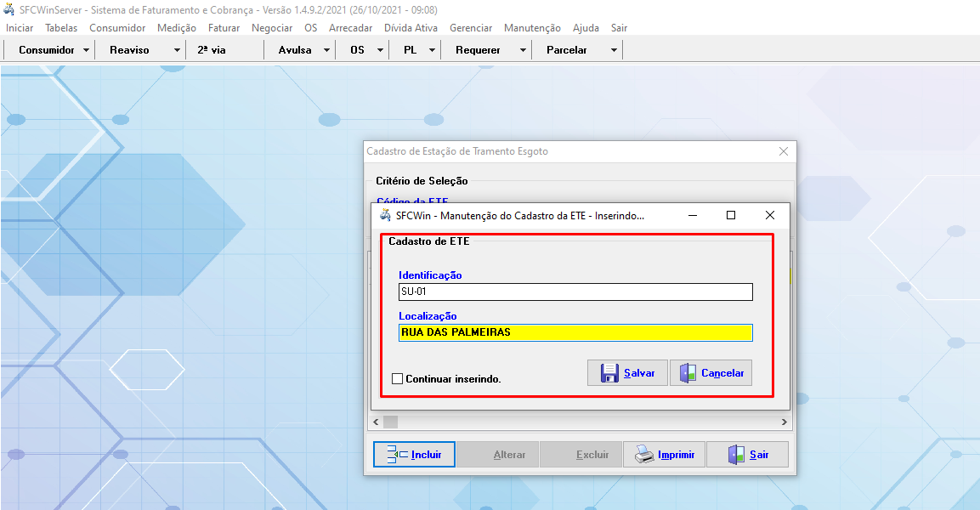Image resolution: width=980 pixels, height=510 pixels.
Task: Click the Incluir insert icon
Action: [x=397, y=455]
